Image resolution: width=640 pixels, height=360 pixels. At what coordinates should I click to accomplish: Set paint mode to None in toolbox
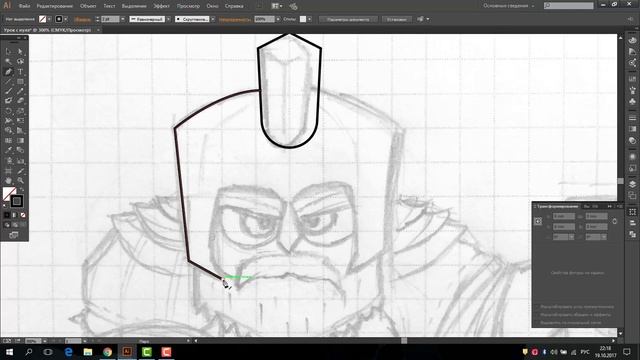tap(23, 215)
